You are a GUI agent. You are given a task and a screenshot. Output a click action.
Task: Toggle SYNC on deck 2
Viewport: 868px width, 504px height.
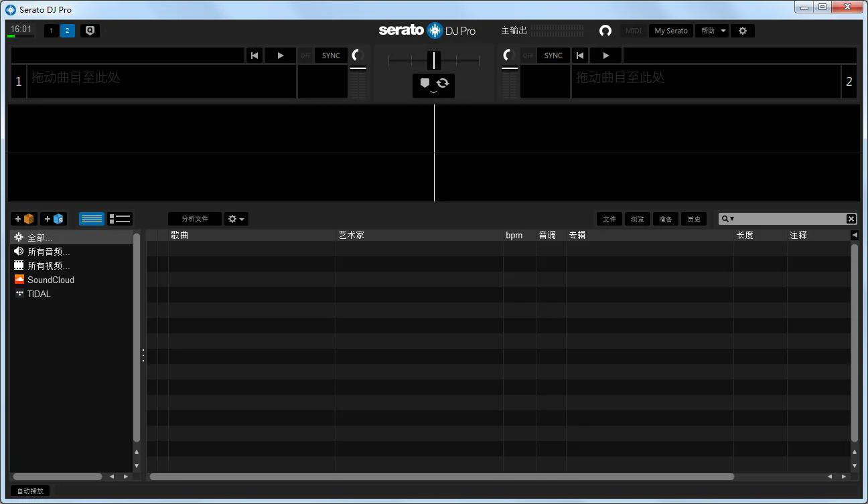pos(553,56)
